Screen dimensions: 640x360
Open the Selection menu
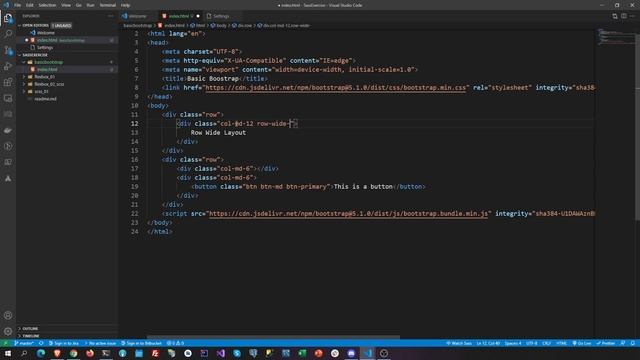click(x=47, y=5)
